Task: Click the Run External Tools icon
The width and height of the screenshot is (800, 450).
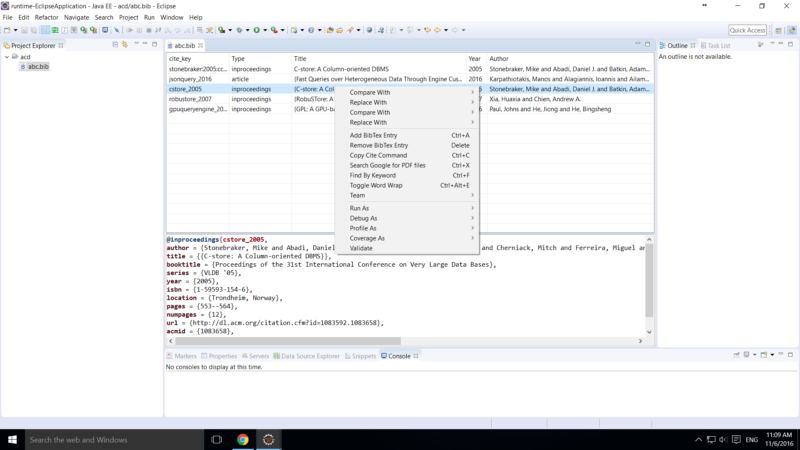Action: click(x=273, y=30)
